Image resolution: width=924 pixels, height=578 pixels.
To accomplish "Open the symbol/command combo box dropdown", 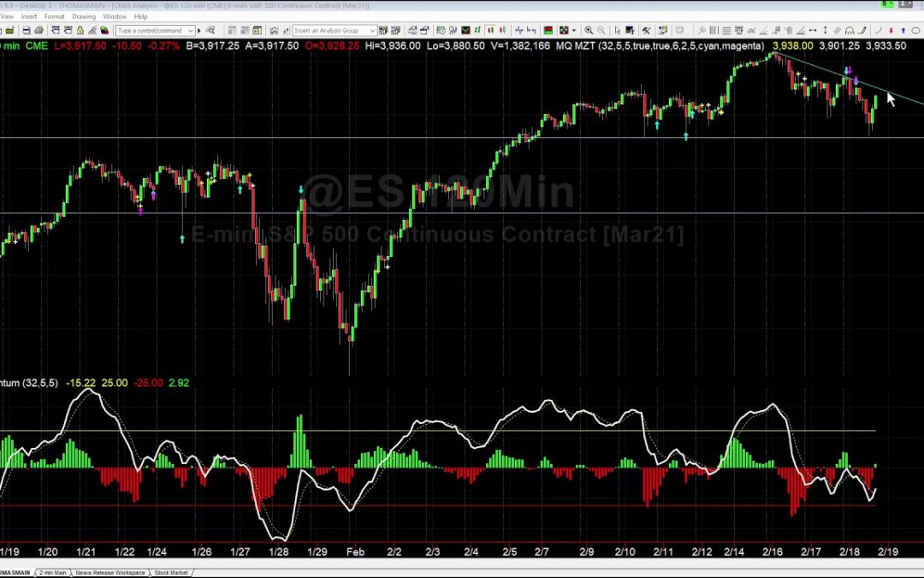I will (x=190, y=30).
